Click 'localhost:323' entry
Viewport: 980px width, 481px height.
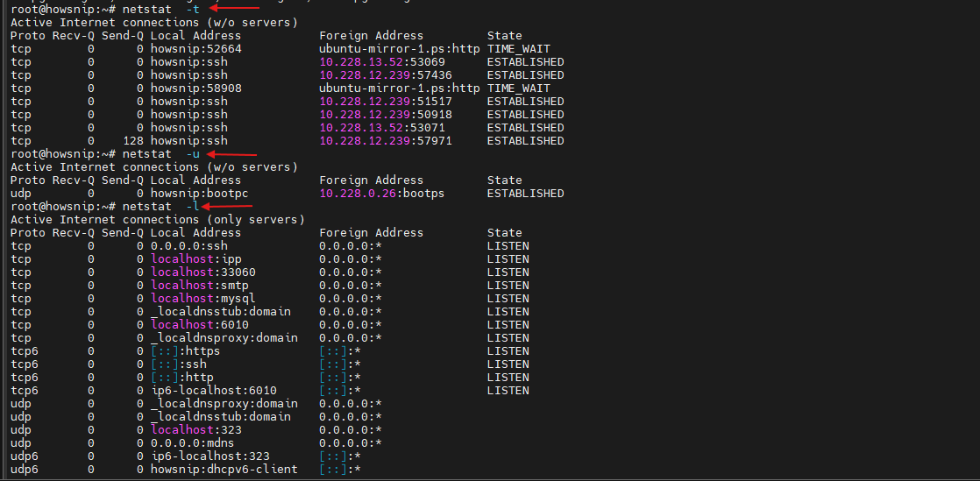(195, 429)
